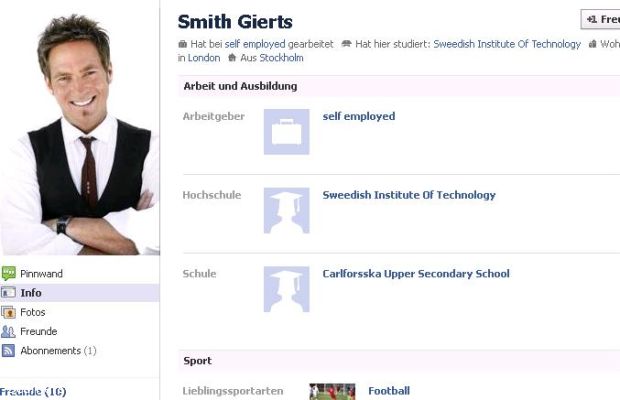
Task: Click the briefcase employer placeholder icon
Action: [286, 132]
